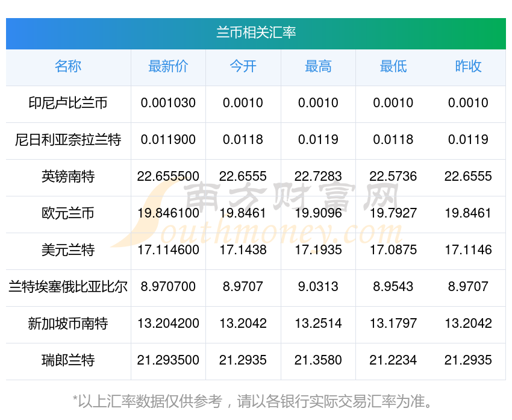Select the 美元兰特 opening value 17.1438
The width and height of the screenshot is (512, 420).
pos(243,250)
